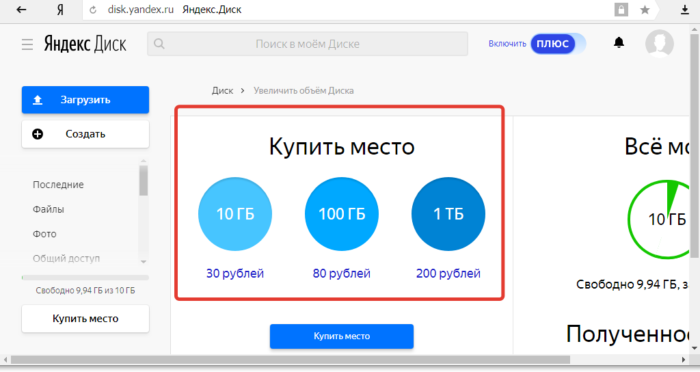Click the page vertical scrollbar down arrow
The width and height of the screenshot is (700, 372).
coord(694,349)
